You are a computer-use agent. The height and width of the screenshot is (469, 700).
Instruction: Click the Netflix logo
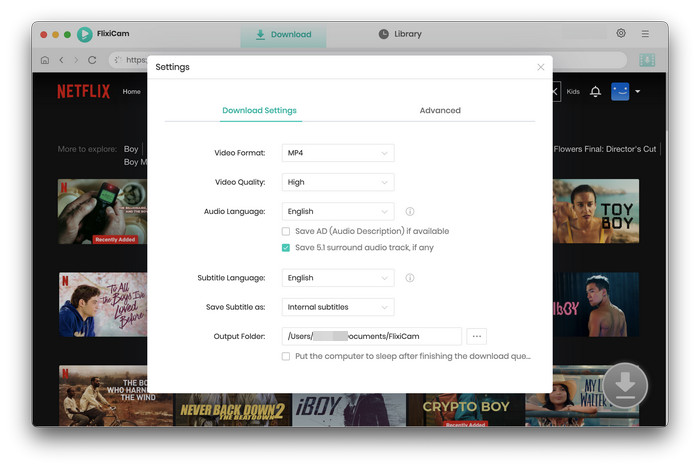(83, 91)
